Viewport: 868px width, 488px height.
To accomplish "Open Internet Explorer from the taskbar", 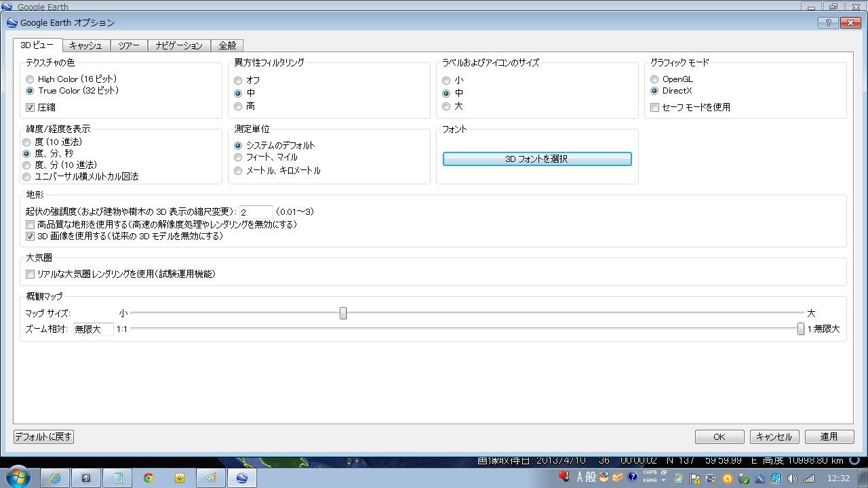I will click(x=54, y=478).
